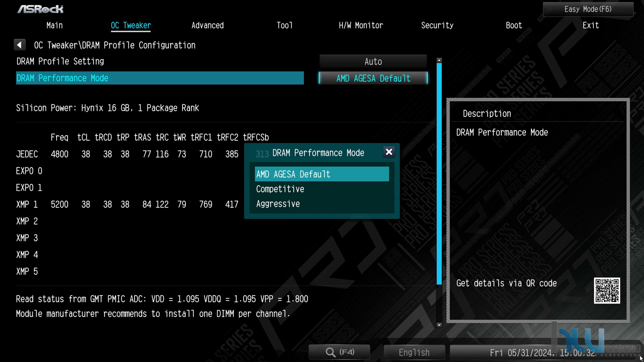Viewport: 644px width, 362px height.
Task: Click the XMP 2 profile row
Action: 27,221
